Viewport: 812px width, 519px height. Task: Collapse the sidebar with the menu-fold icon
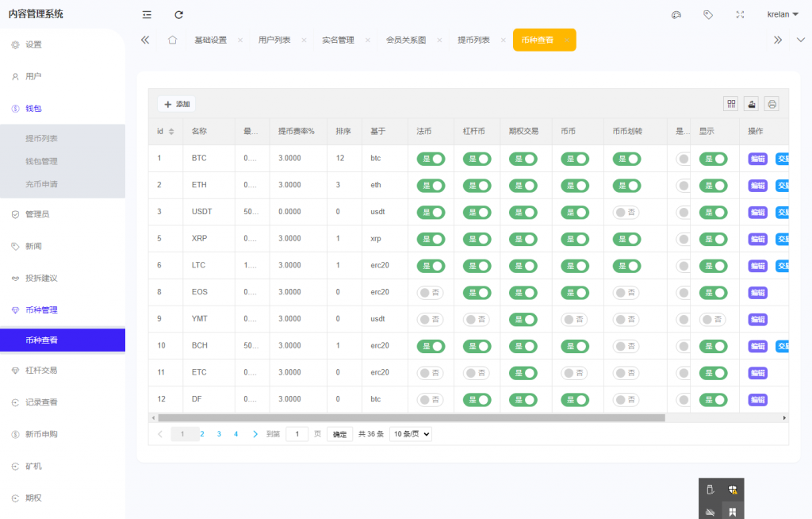point(147,14)
